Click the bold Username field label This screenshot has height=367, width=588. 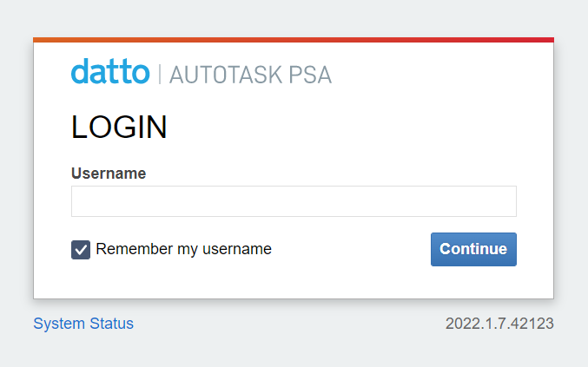coord(109,173)
